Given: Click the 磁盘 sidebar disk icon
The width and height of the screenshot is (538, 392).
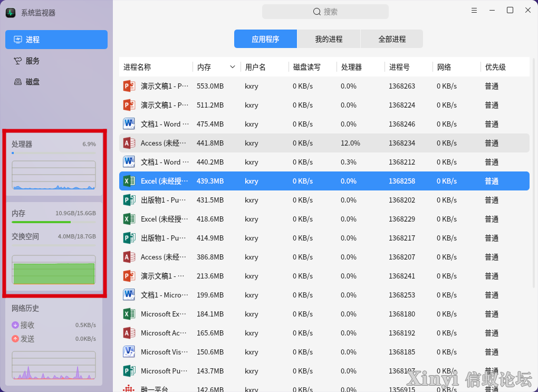Looking at the screenshot, I should [17, 82].
